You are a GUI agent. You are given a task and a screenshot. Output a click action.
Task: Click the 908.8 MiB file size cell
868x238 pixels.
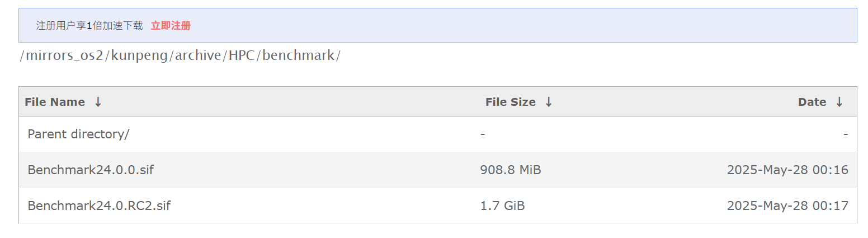click(x=510, y=170)
